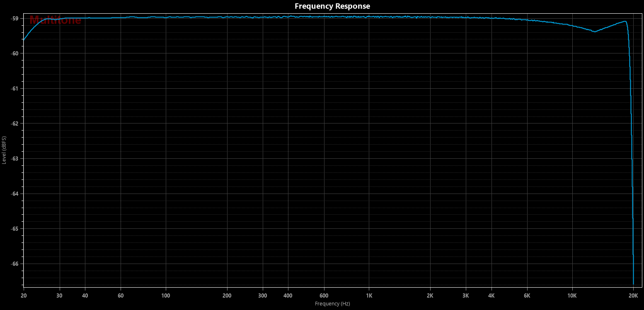Image resolution: width=644 pixels, height=310 pixels.
Task: Click the Frequency Response chart title
Action: [x=332, y=6]
